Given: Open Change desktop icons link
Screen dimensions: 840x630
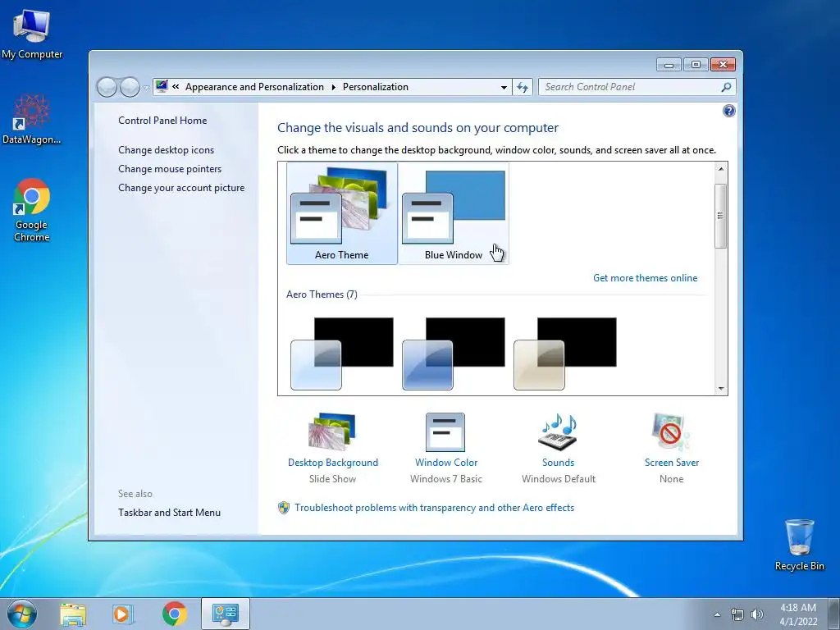Looking at the screenshot, I should [166, 150].
